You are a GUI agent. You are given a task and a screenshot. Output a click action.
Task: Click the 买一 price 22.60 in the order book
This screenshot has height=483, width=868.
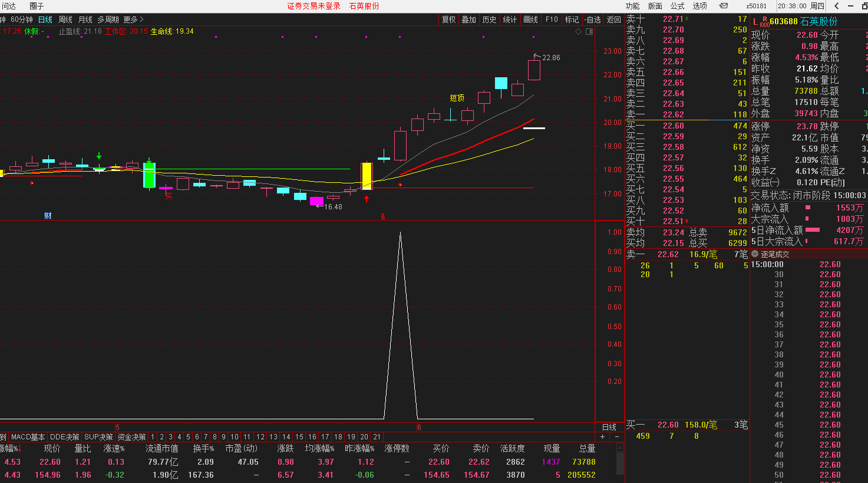point(674,126)
